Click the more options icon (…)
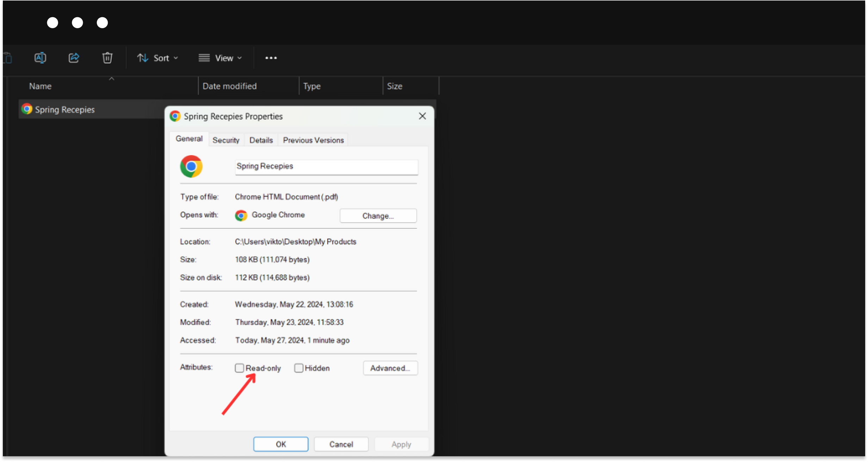This screenshot has width=868, height=462. point(271,57)
